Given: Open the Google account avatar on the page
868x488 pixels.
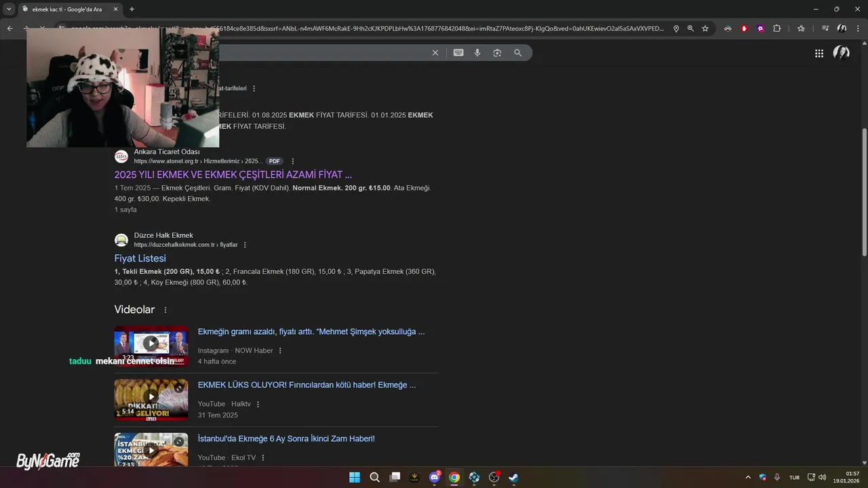Looking at the screenshot, I should click(x=842, y=53).
